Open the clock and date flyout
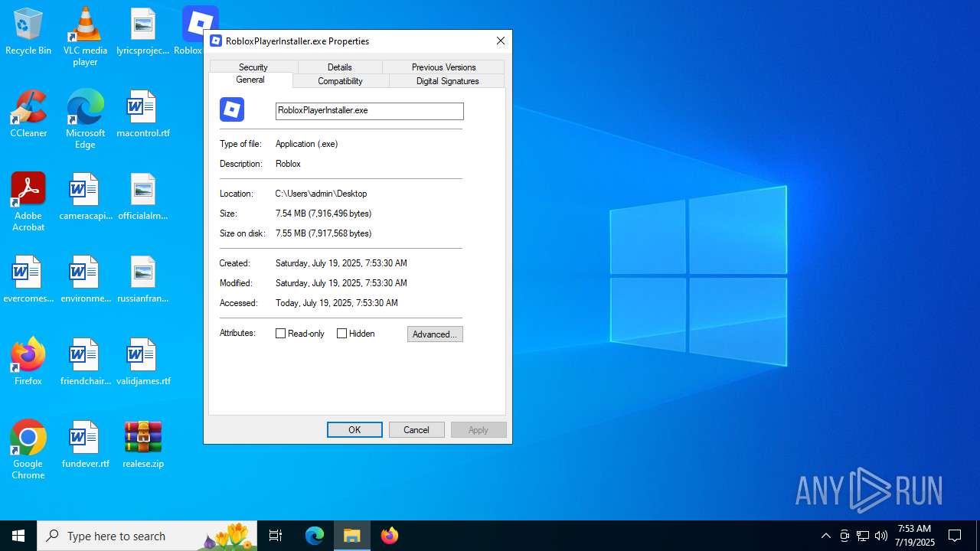The width and height of the screenshot is (980, 551). click(x=915, y=536)
